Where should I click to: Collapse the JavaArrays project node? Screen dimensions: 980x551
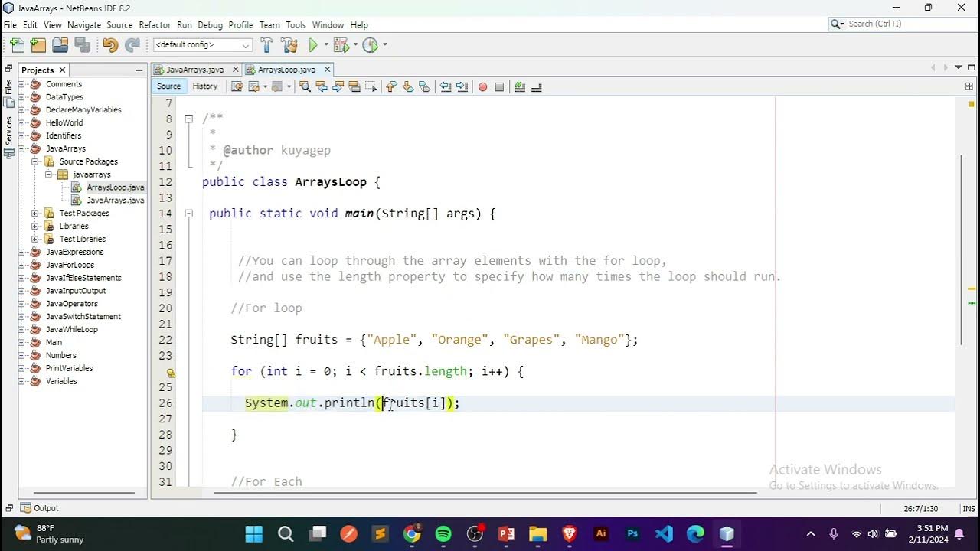click(22, 148)
